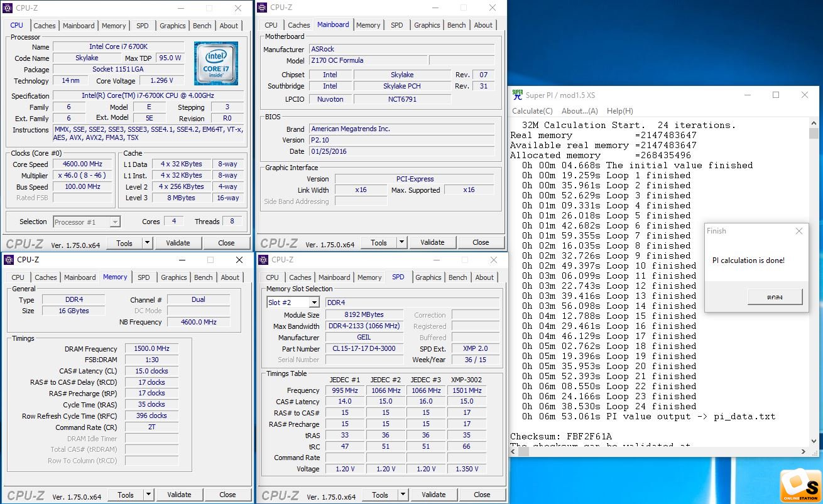Click the Z170 OC Formula model field
823x504 pixels.
point(368,60)
